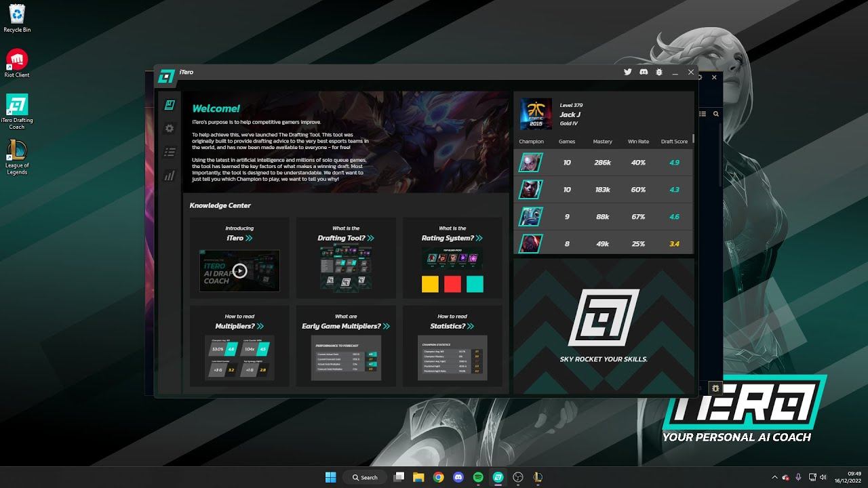868x488 pixels.
Task: Select champion avatar with 286k mastery
Action: [x=531, y=163]
